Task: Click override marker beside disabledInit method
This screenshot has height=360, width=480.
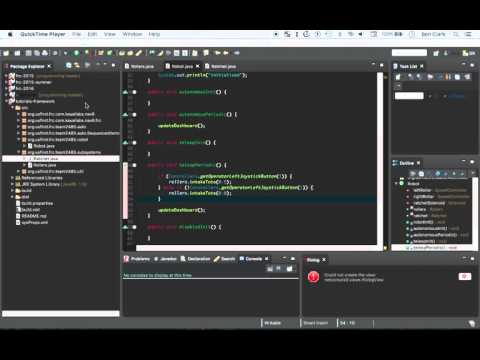Action: [x=125, y=227]
